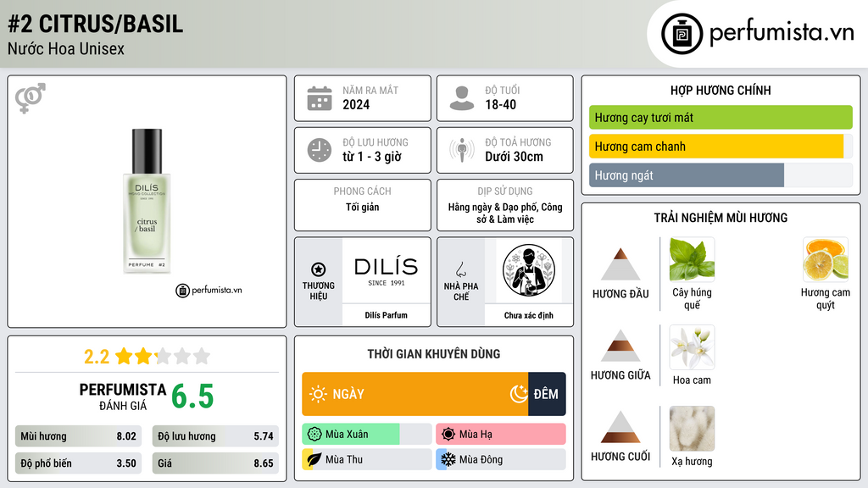This screenshot has height=488, width=868.
Task: Click the first filled rating star
Action: click(x=124, y=356)
